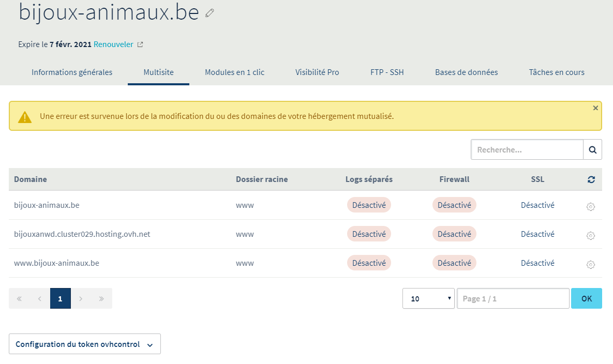
Task: Click the pencil edit icon beside bijoux-animaux.be title
Action: (x=210, y=13)
